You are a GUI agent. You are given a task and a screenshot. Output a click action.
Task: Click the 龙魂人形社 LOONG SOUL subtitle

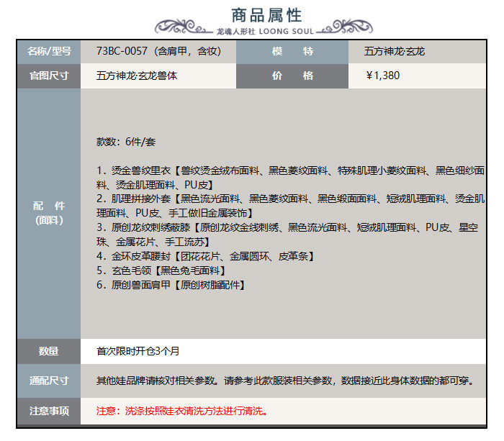pyautogui.click(x=265, y=32)
